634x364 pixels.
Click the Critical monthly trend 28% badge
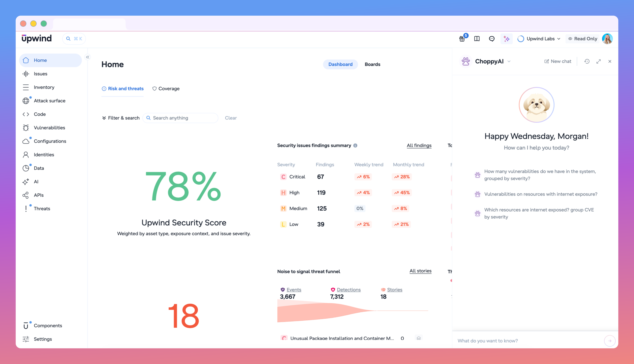click(x=402, y=177)
